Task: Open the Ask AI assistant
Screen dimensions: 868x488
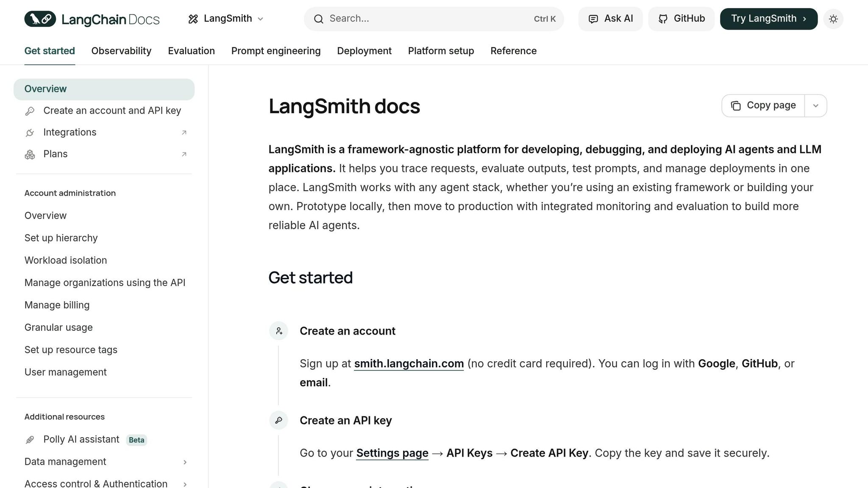Action: click(610, 19)
